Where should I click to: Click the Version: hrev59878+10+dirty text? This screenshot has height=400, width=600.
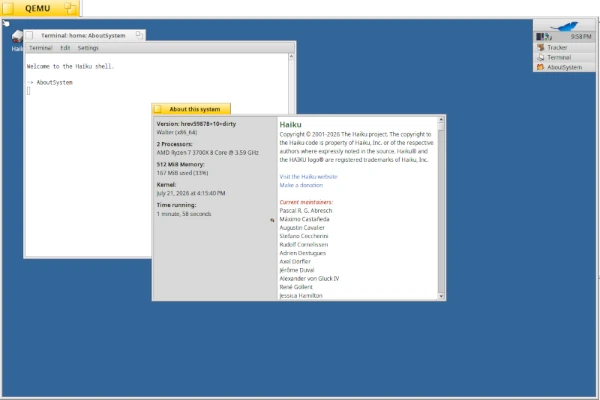click(196, 124)
